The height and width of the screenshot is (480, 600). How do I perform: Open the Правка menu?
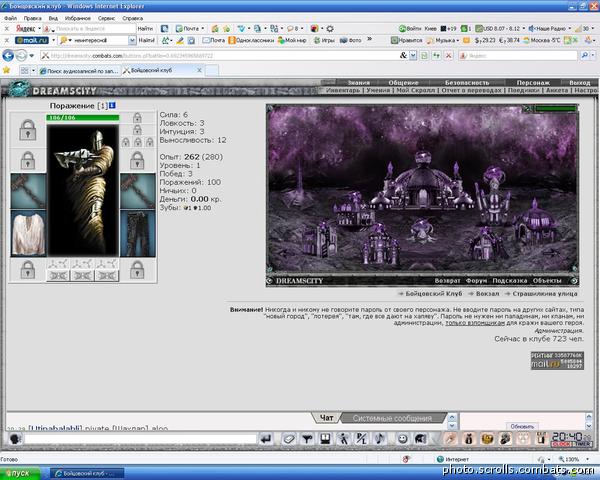coord(32,18)
